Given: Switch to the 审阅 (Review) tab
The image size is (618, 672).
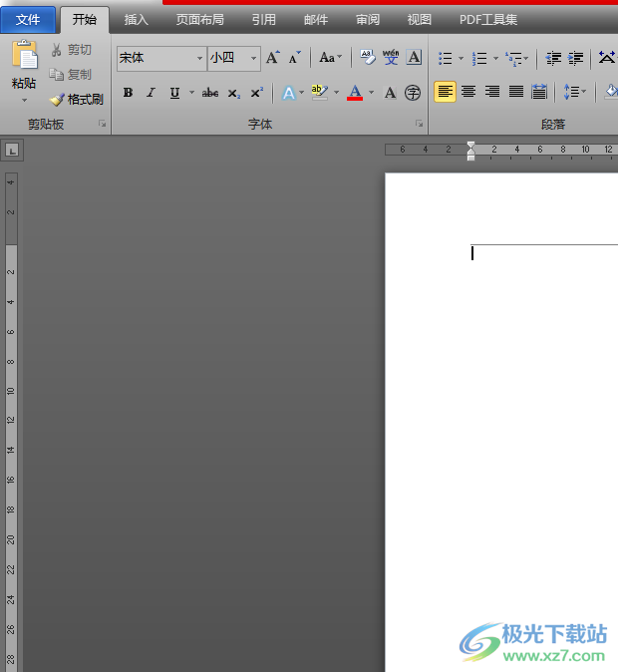Looking at the screenshot, I should [368, 20].
